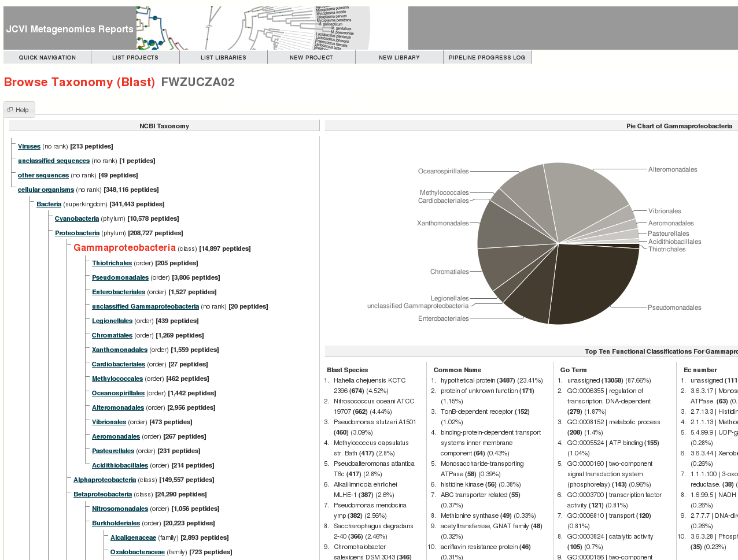Expand the Proteobacteria phylum

pos(77,232)
